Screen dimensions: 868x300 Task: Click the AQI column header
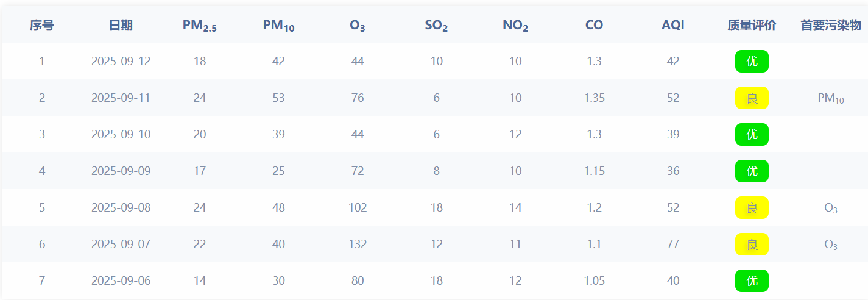click(673, 25)
